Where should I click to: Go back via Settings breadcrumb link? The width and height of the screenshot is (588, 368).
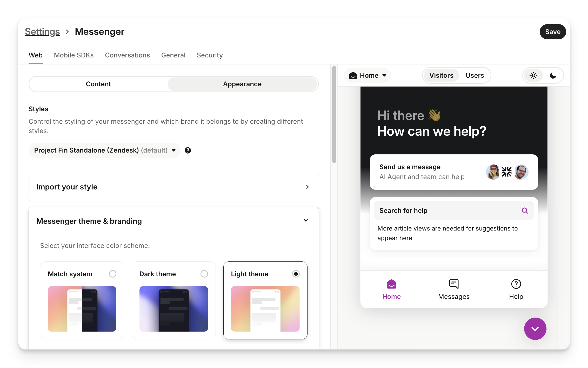click(42, 32)
